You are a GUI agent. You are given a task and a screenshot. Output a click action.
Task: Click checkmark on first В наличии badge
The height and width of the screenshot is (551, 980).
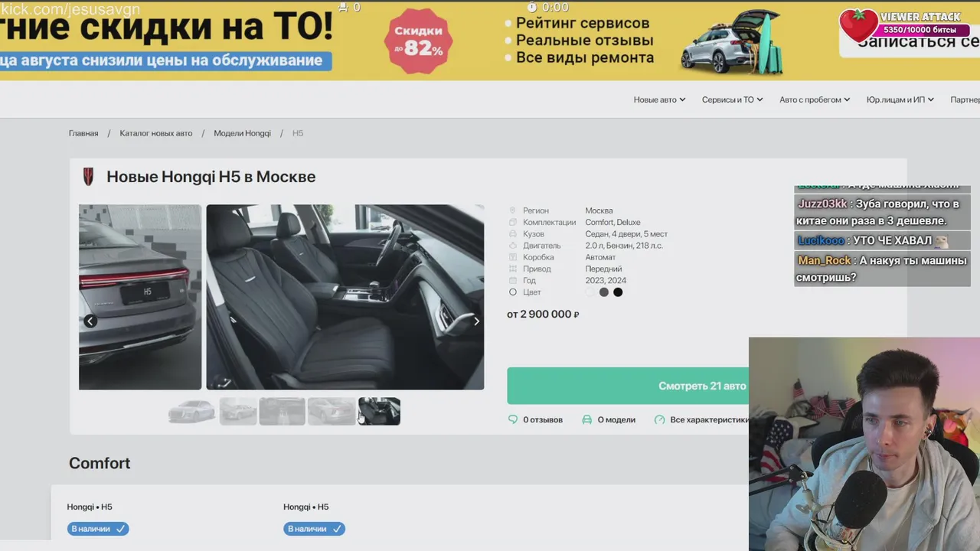[121, 529]
